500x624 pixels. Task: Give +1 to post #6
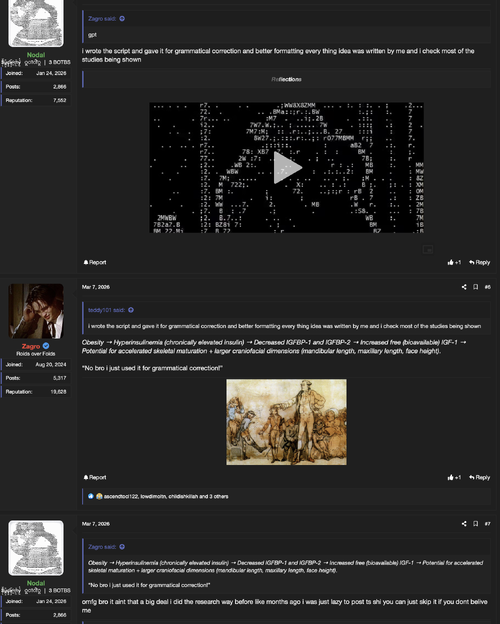[454, 477]
